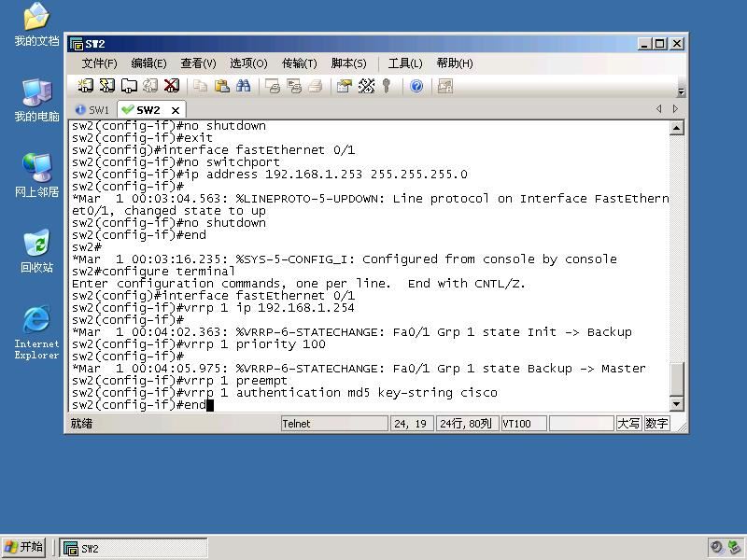This screenshot has width=747, height=560.
Task: Click the Connect in Tab icon
Action: tap(129, 86)
